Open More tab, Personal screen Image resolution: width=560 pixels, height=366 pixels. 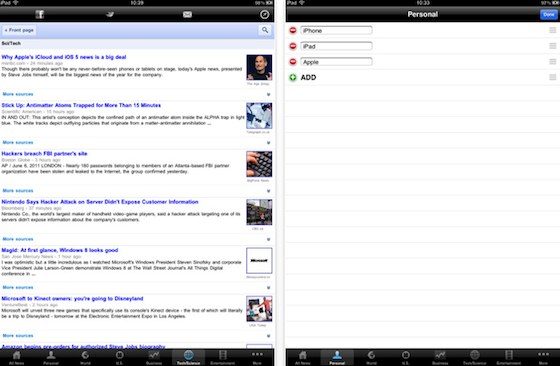pos(543,357)
